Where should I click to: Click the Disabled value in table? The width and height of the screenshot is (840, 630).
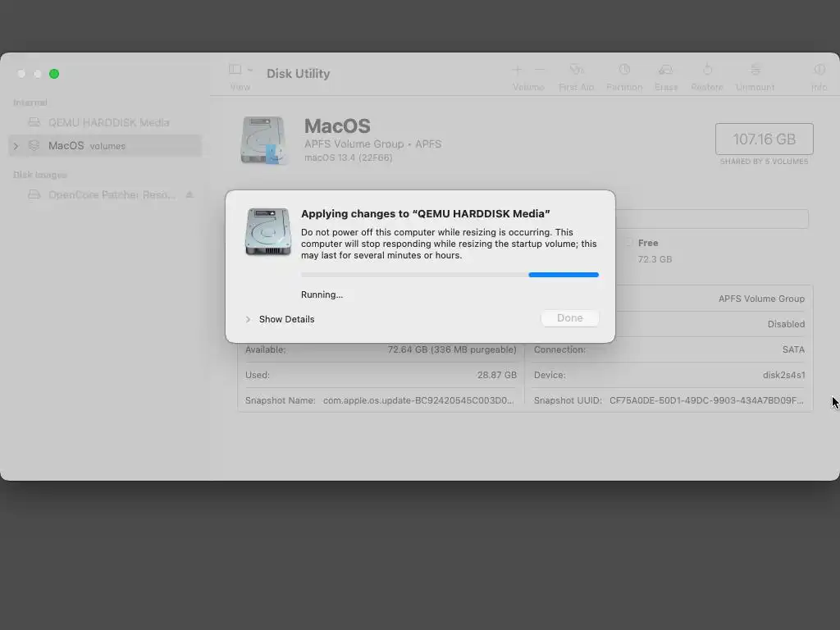click(x=786, y=324)
